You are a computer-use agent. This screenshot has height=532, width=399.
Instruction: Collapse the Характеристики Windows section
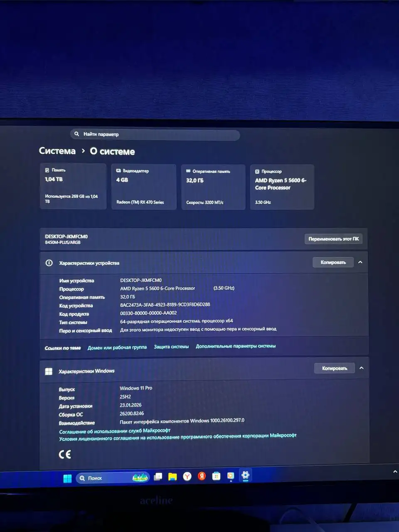(362, 368)
